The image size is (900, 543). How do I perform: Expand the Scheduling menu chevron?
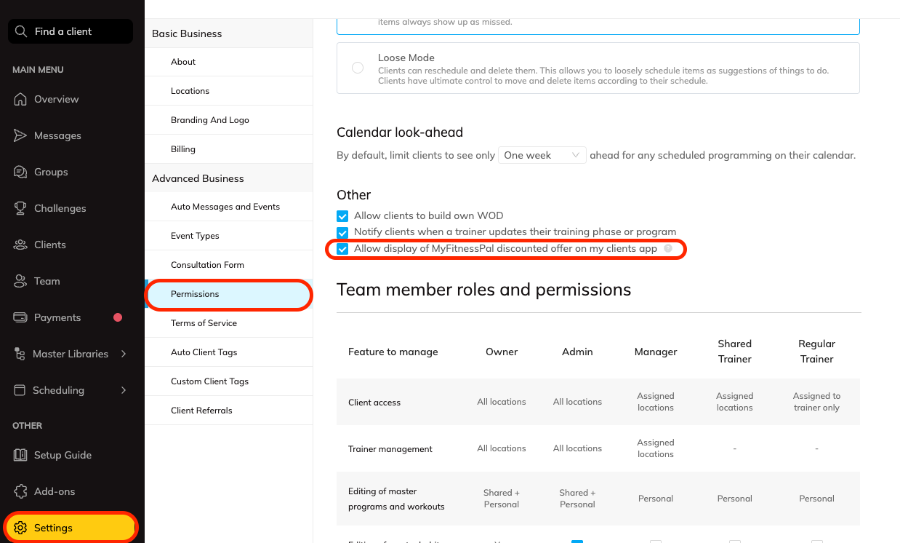[x=123, y=390]
